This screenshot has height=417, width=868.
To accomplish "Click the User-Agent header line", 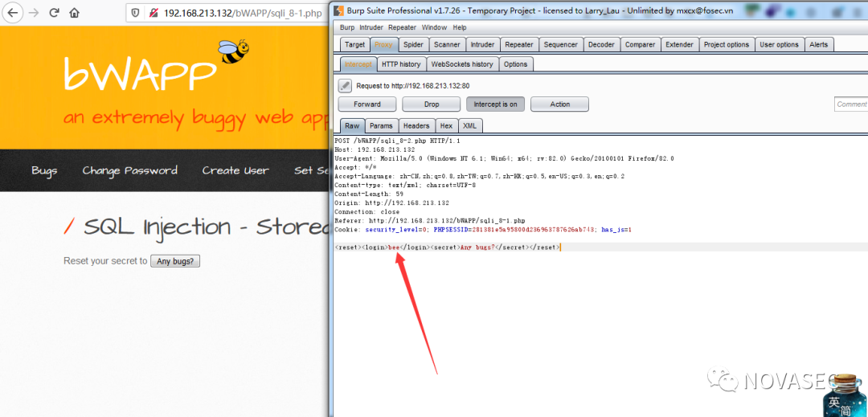I will coord(504,158).
